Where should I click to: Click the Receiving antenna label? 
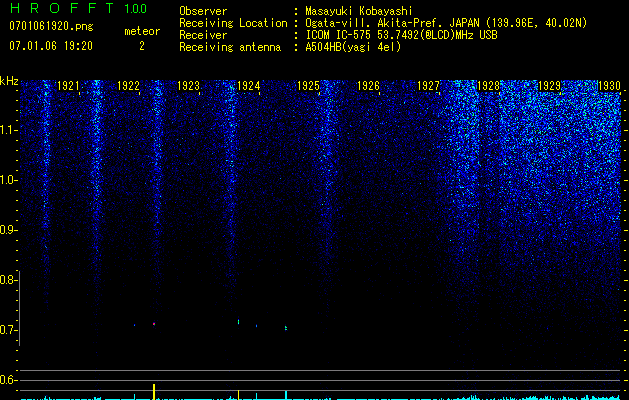pyautogui.click(x=230, y=47)
